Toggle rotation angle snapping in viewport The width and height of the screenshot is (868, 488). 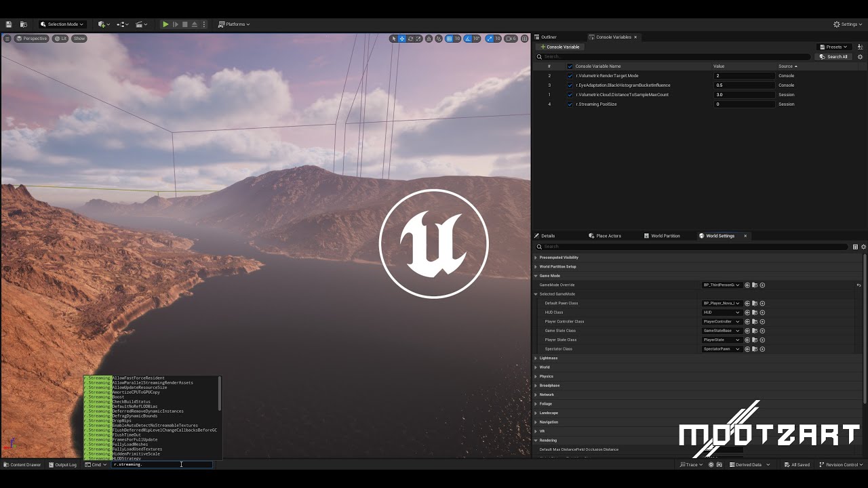click(x=468, y=39)
